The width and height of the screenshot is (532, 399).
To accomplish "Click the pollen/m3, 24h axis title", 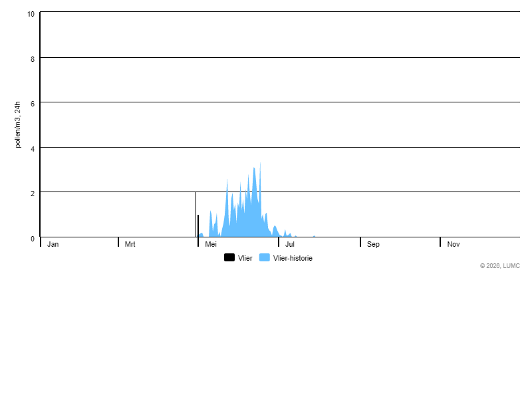I will tap(18, 124).
